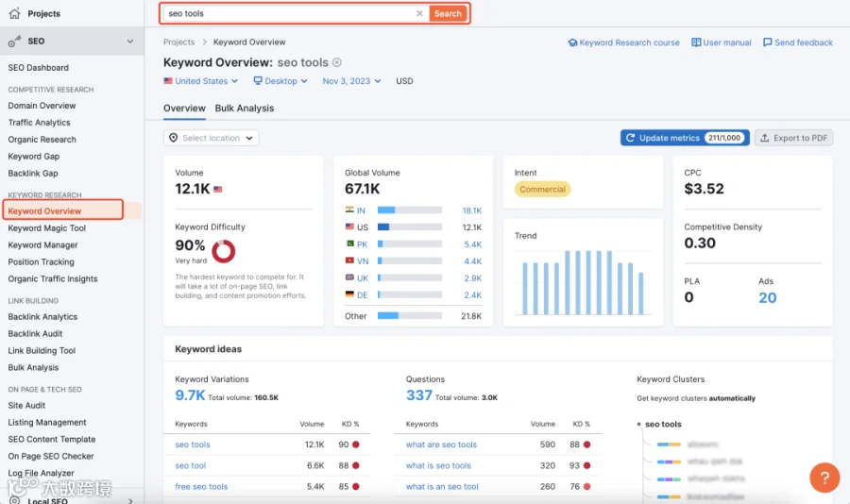
Task: Click the orange Search button
Action: pos(448,13)
